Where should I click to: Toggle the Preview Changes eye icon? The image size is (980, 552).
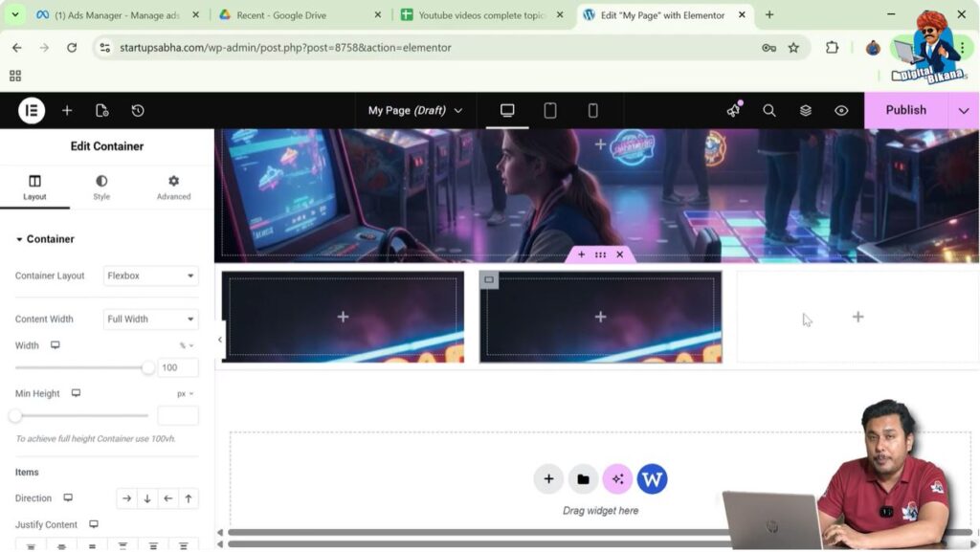click(x=841, y=111)
